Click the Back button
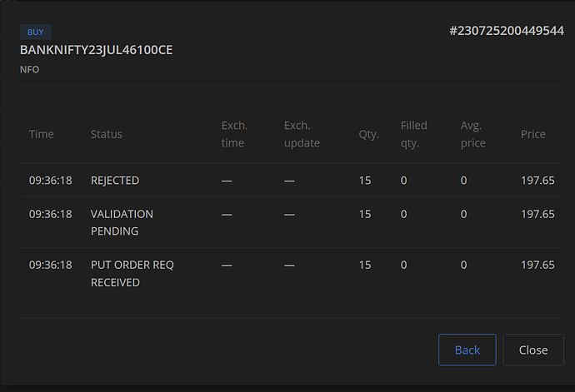This screenshot has width=575, height=392. pos(467,350)
